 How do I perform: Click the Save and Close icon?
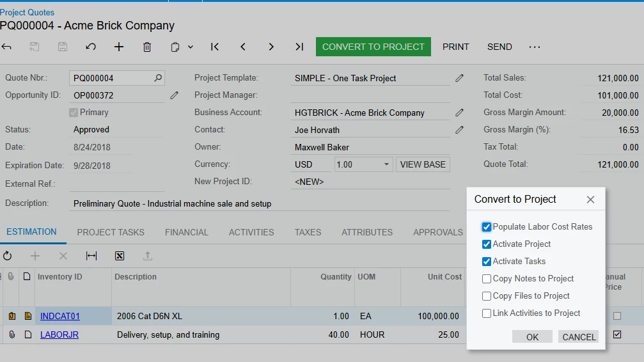35,47
